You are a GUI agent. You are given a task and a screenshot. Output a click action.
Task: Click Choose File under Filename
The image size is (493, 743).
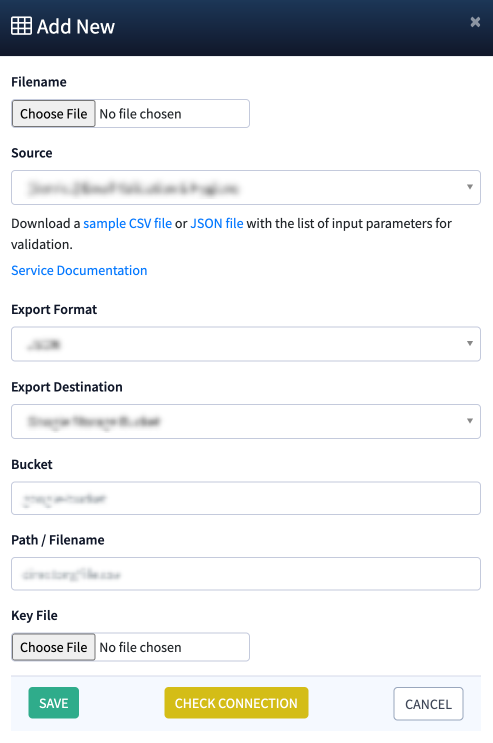point(54,114)
